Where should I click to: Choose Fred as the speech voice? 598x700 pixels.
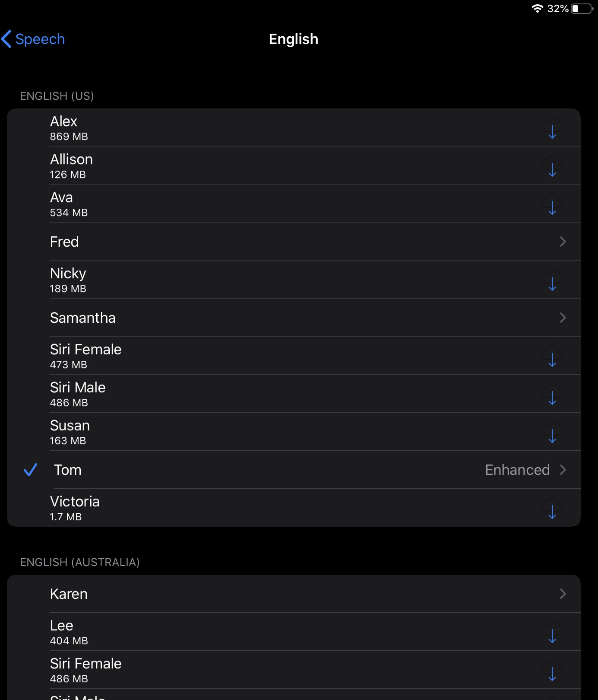65,242
